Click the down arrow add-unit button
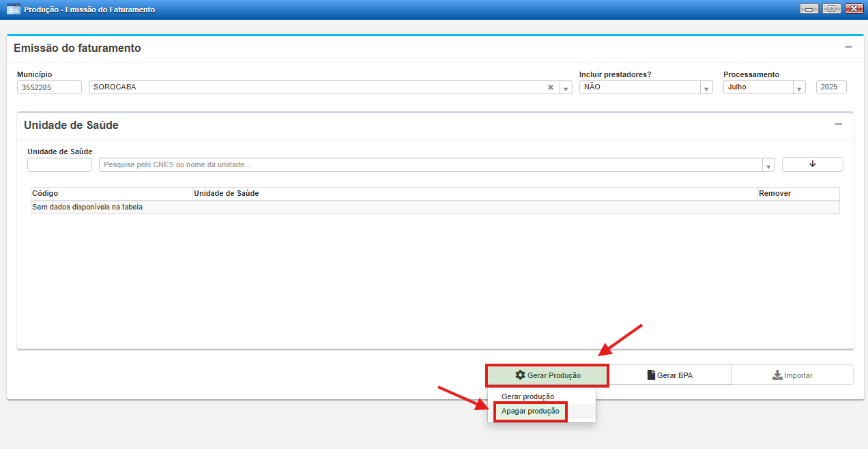The height and width of the screenshot is (449, 868). [x=812, y=164]
